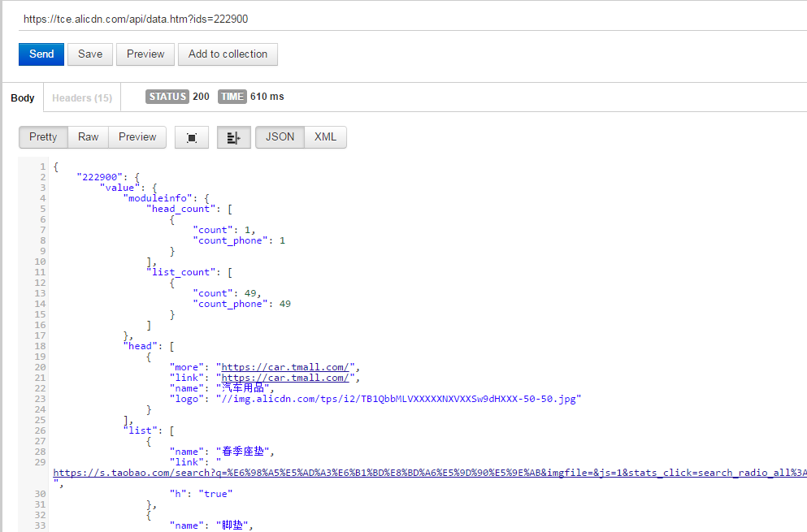This screenshot has width=807, height=532.
Task: Select Preview response view
Action: (137, 137)
